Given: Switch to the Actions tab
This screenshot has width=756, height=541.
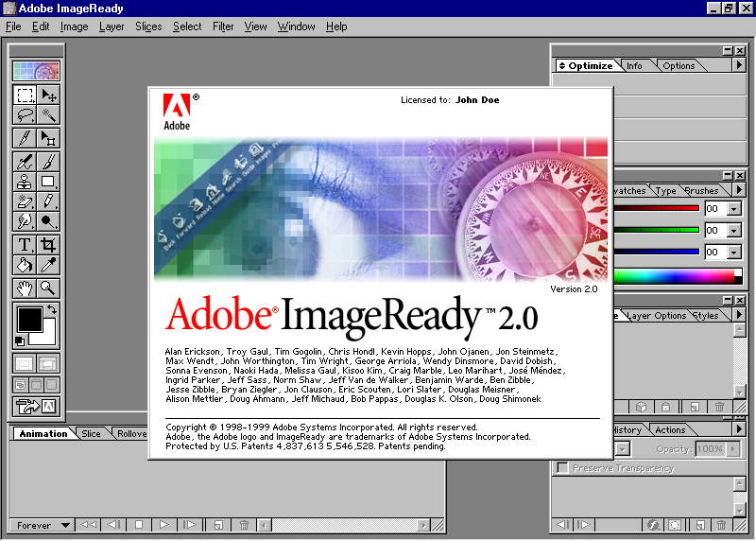Looking at the screenshot, I should tap(670, 429).
